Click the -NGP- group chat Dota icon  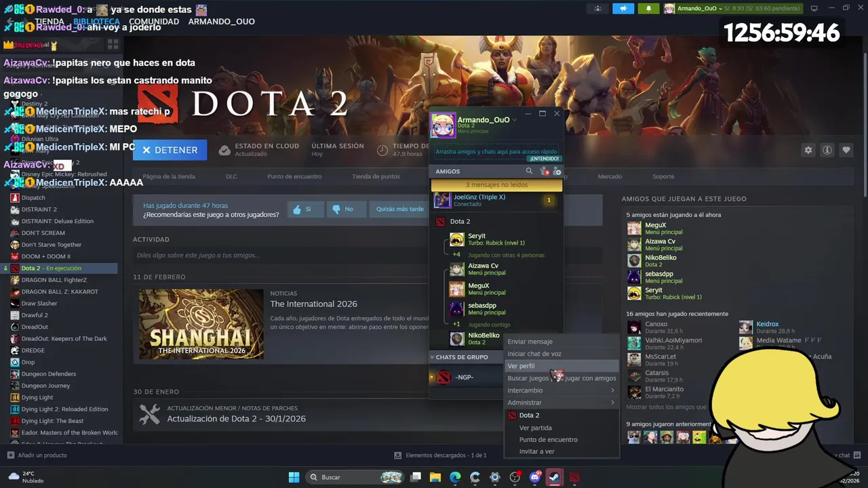(443, 377)
